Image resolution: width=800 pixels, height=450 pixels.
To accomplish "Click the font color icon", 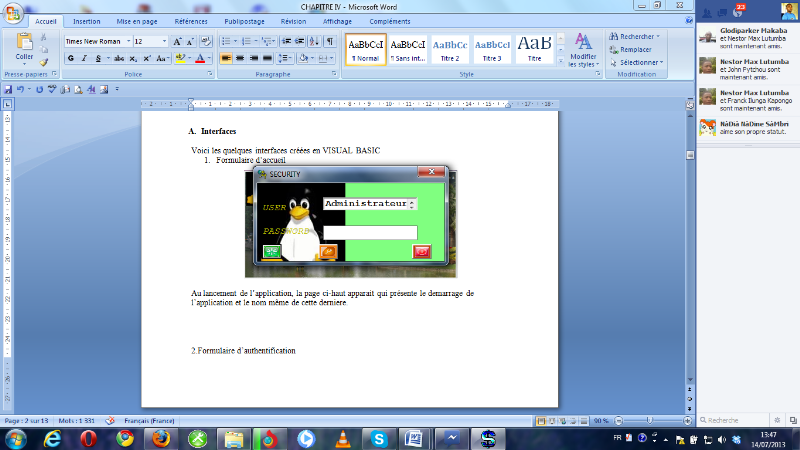I will 200,59.
